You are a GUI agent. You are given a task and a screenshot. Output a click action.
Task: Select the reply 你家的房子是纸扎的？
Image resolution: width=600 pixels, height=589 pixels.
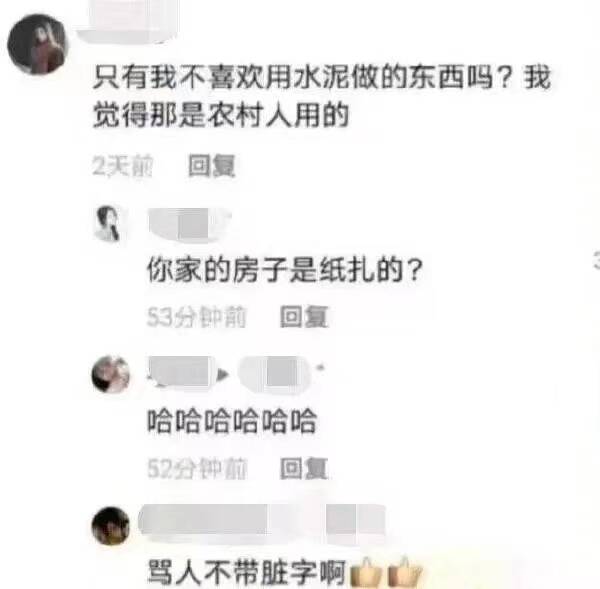pyautogui.click(x=285, y=270)
